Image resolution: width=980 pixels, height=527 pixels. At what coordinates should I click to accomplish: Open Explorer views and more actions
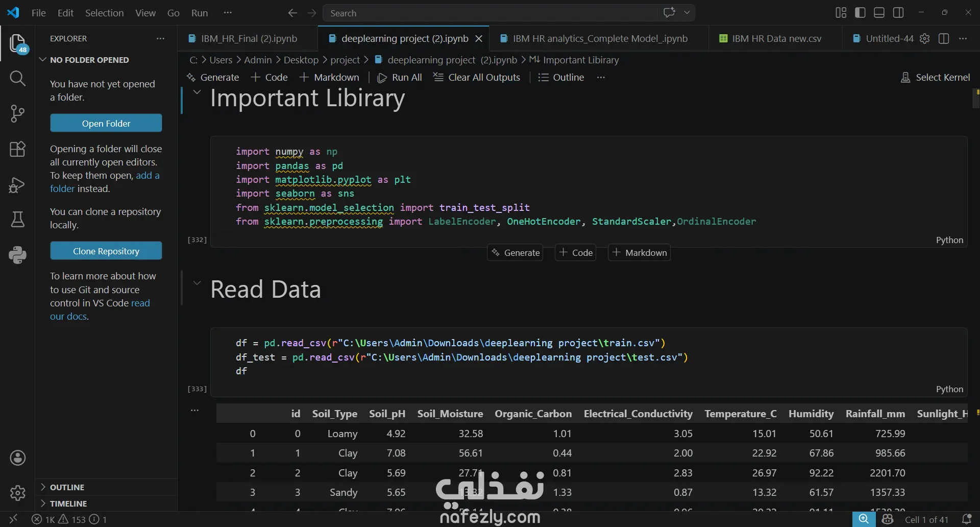pyautogui.click(x=160, y=39)
